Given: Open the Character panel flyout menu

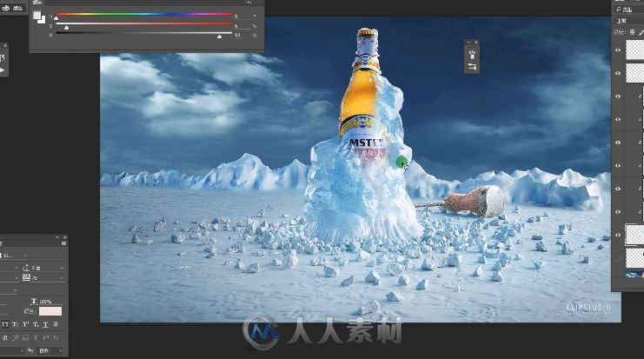Looking at the screenshot, I should [x=63, y=243].
